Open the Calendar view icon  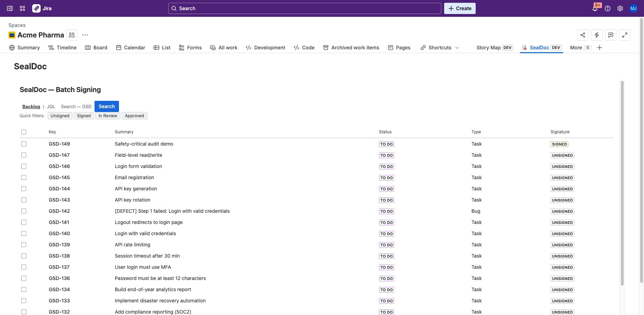[118, 47]
